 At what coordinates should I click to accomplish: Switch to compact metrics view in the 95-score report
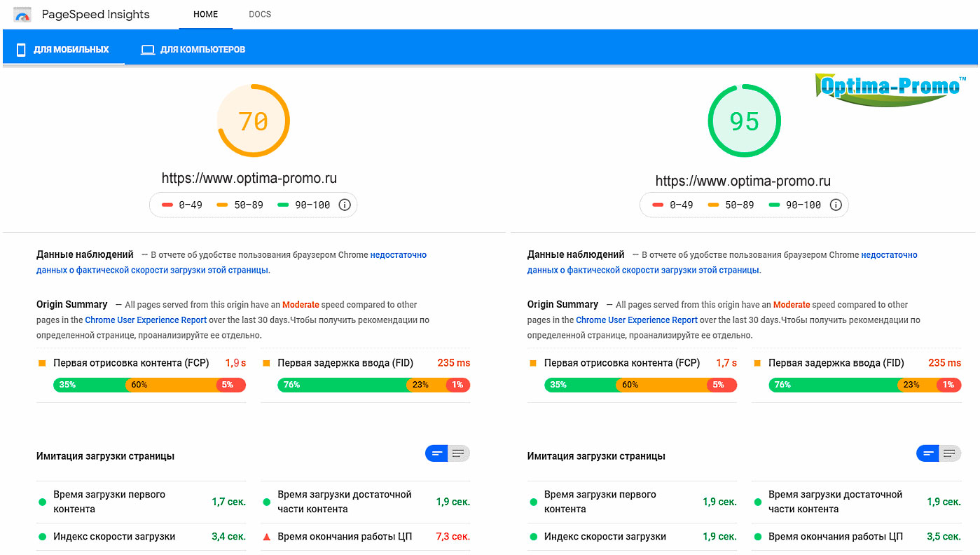tap(927, 453)
